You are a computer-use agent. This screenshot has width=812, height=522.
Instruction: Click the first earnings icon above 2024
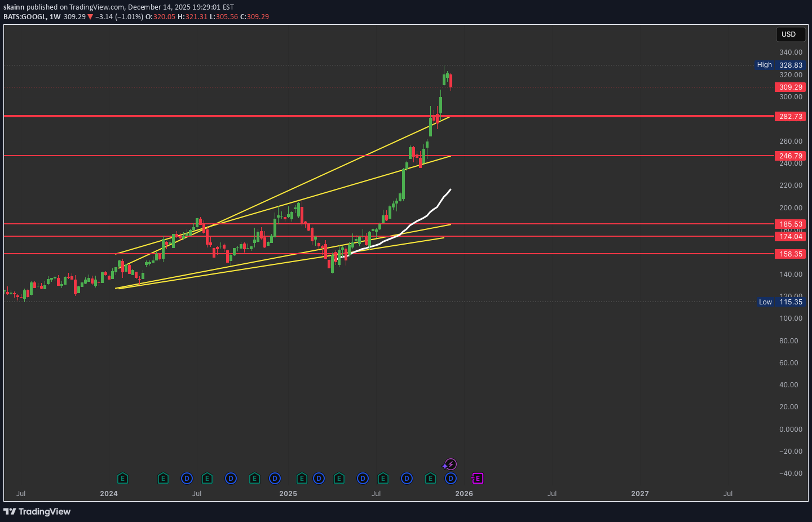(x=122, y=479)
